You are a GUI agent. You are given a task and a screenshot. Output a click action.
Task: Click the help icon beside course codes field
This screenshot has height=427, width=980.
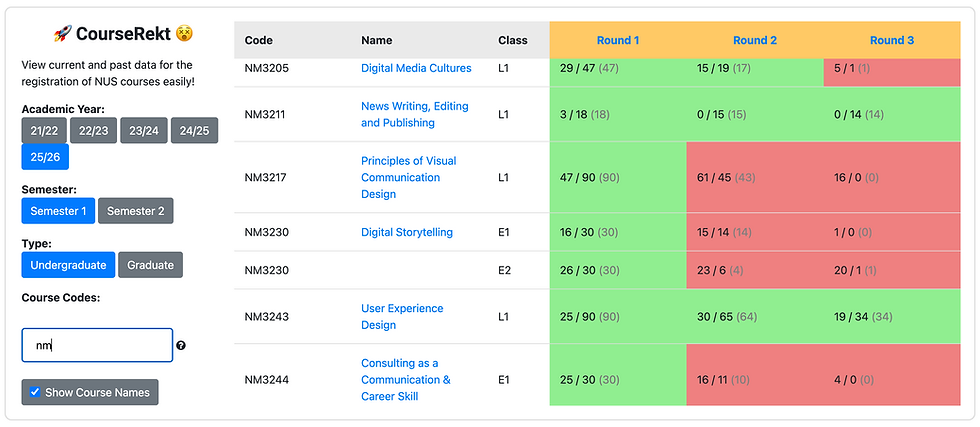[x=181, y=346]
